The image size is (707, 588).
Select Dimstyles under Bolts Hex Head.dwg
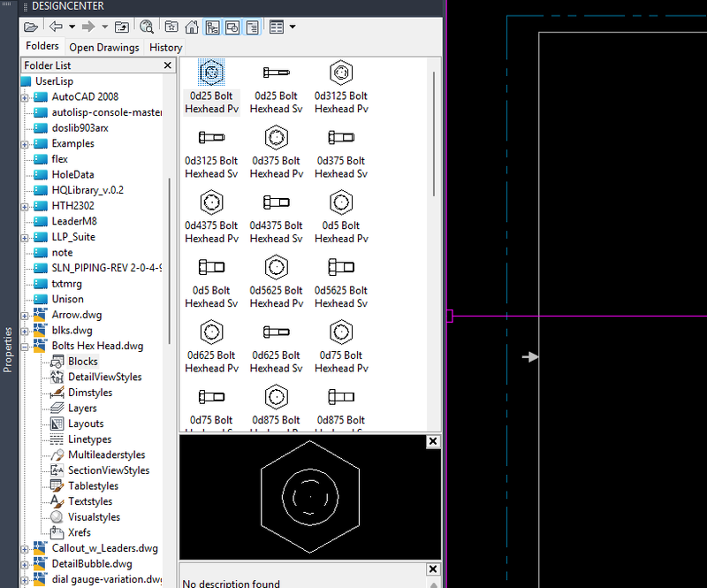(x=89, y=393)
